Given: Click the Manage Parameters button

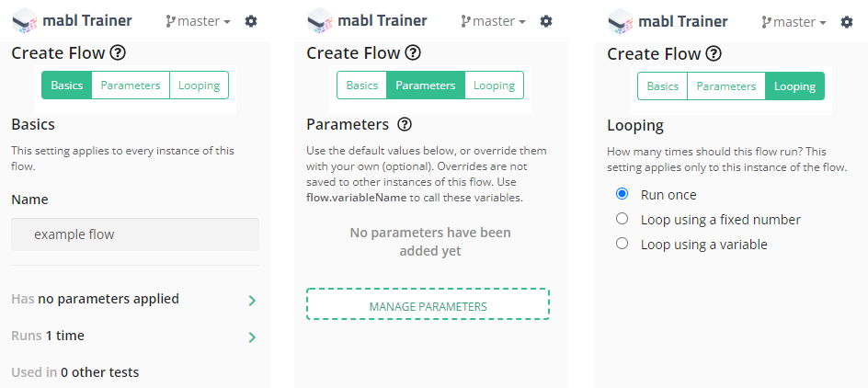Looking at the screenshot, I should pyautogui.click(x=428, y=306).
